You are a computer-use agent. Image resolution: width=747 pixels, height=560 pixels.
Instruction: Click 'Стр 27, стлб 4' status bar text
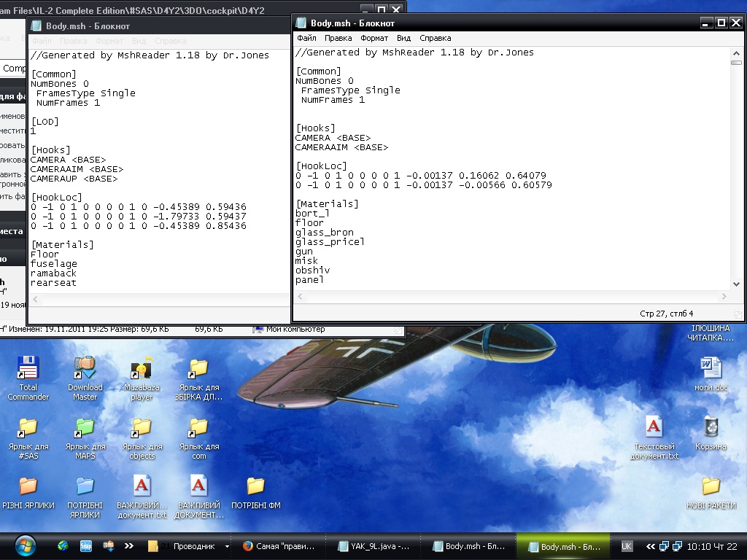(666, 314)
